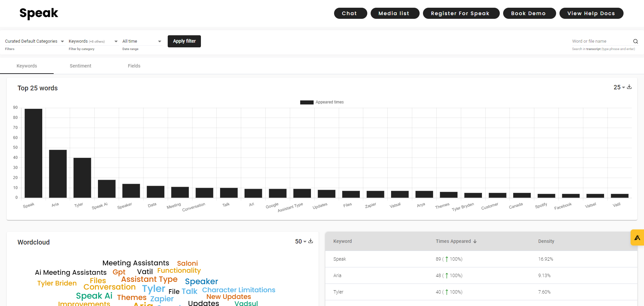Click the Speak bar in the chart
The height and width of the screenshot is (306, 644).
tap(34, 153)
